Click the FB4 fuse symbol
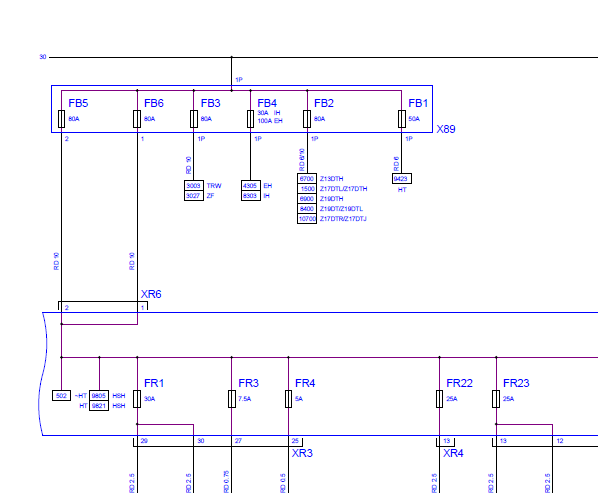 tap(250, 119)
